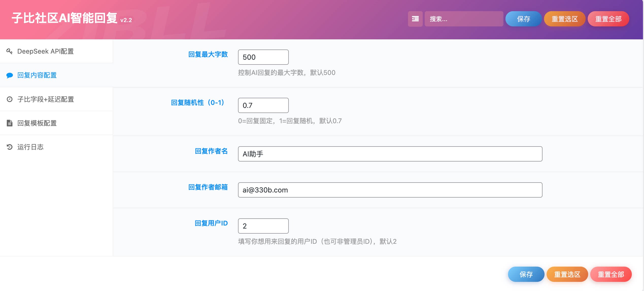Viewport: 644px width, 291px height.
Task: Click the 回复最大字数 input showing 500
Action: click(x=263, y=57)
